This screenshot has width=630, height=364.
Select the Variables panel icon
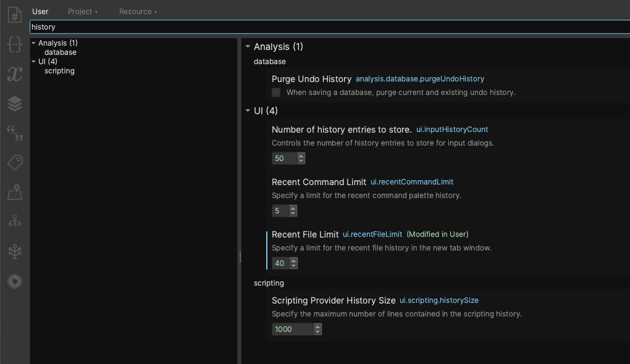[x=14, y=74]
